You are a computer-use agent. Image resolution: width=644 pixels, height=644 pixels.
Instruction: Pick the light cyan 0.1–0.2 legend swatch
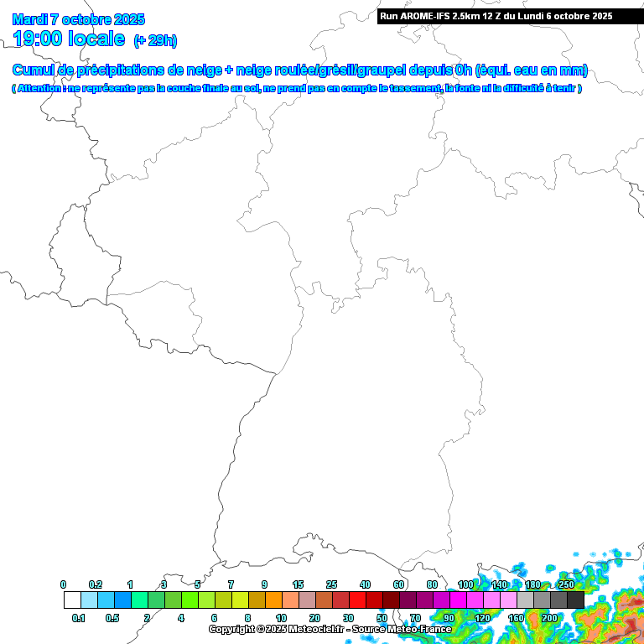(x=89, y=600)
